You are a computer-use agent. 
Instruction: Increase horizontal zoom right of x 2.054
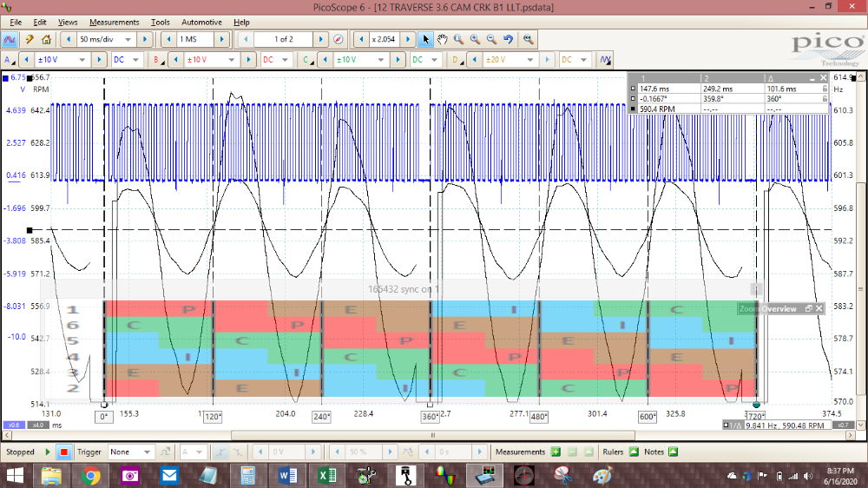[407, 39]
